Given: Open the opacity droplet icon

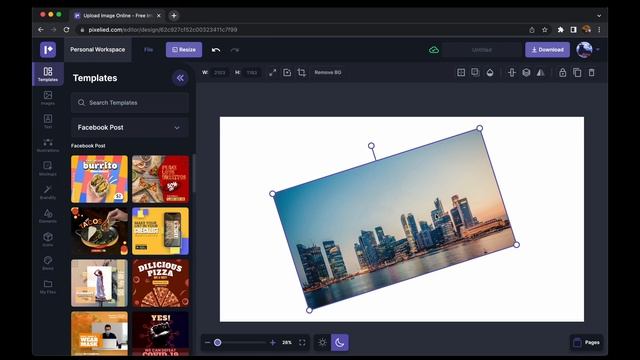Looking at the screenshot, I should click(x=490, y=72).
